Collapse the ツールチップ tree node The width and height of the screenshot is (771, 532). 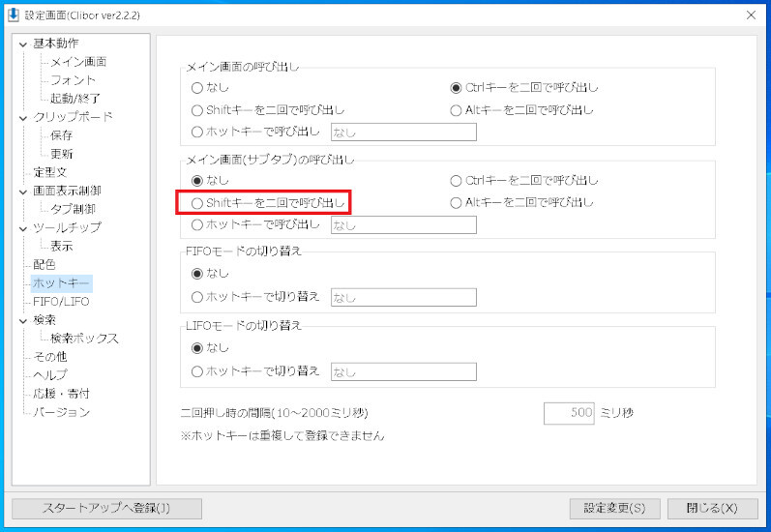(x=23, y=228)
